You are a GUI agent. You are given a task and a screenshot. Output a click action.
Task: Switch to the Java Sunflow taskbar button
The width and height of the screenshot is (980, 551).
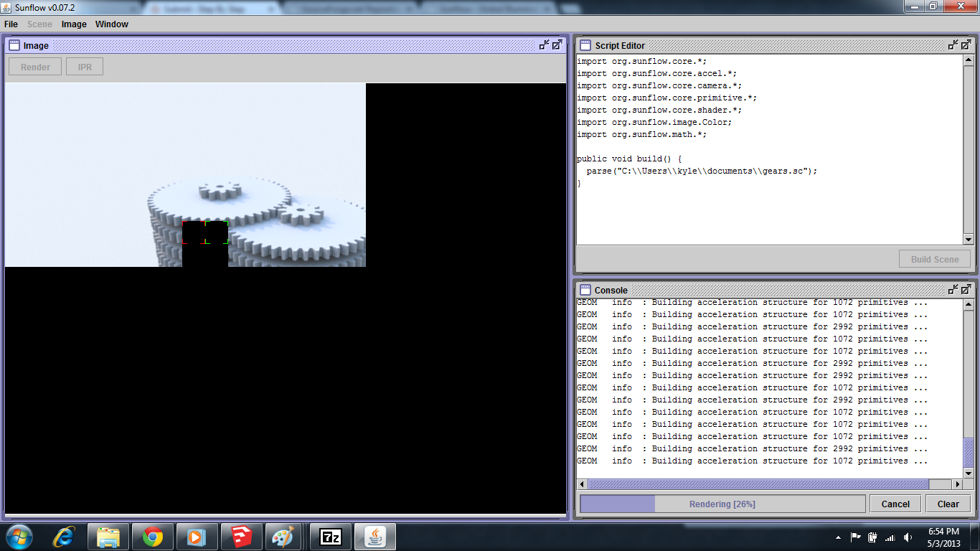[374, 537]
